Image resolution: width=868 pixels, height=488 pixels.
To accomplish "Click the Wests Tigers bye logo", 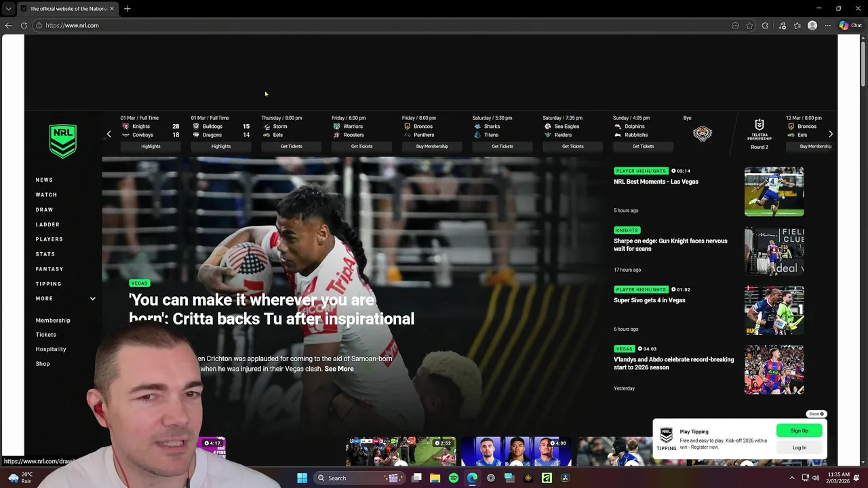I will pos(703,134).
